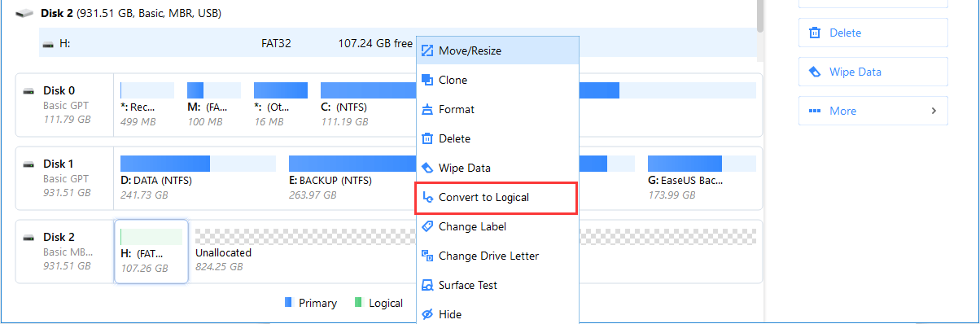Click the Change Drive Letter icon
Screen dimensions: 980x324
[427, 256]
